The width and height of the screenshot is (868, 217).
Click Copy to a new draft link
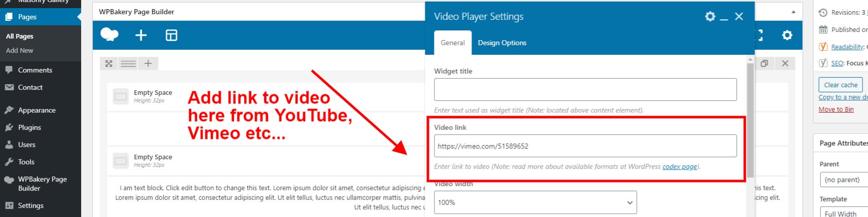click(843, 97)
